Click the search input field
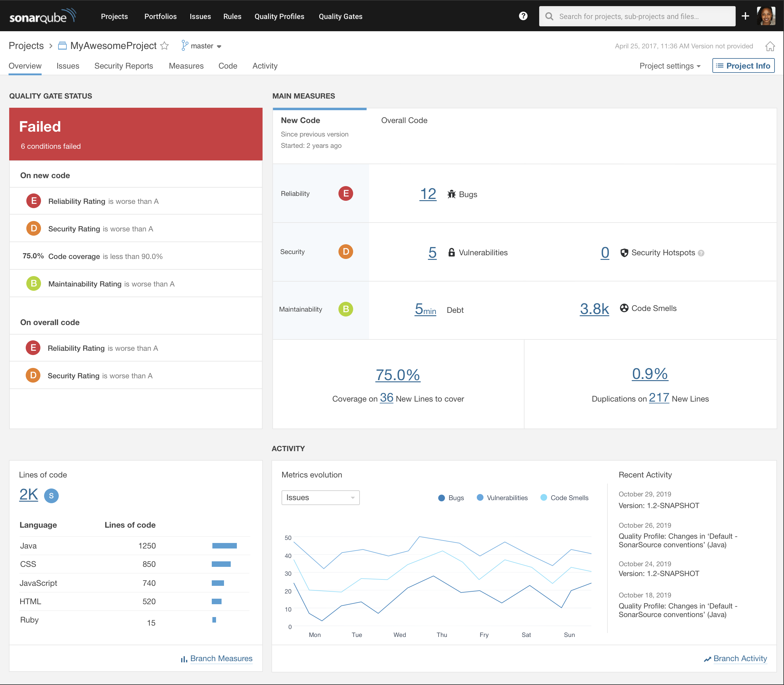This screenshot has height=685, width=784. point(637,16)
